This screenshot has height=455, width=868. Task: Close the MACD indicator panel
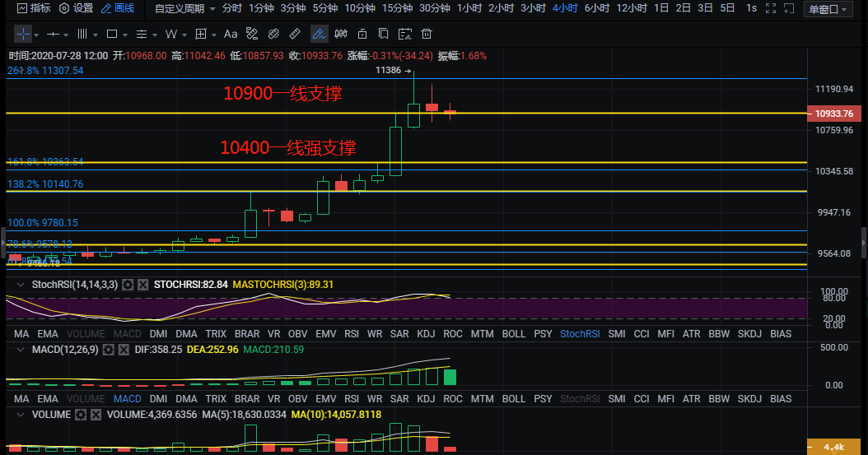[x=124, y=350]
